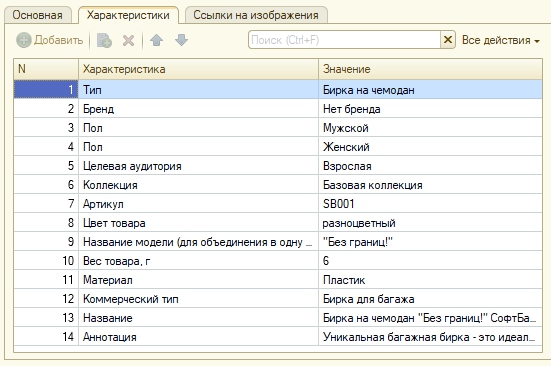
Task: Click the Значение column header
Action: [430, 69]
